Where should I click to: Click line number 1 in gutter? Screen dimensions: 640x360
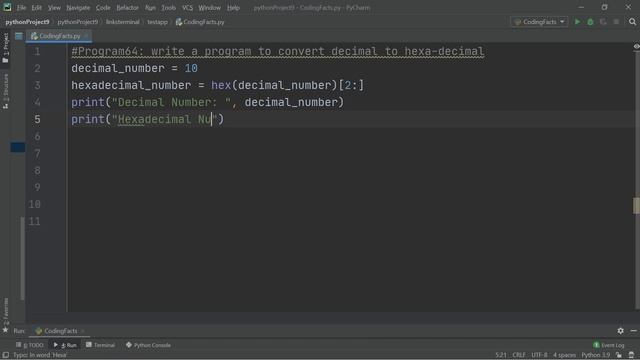click(37, 51)
